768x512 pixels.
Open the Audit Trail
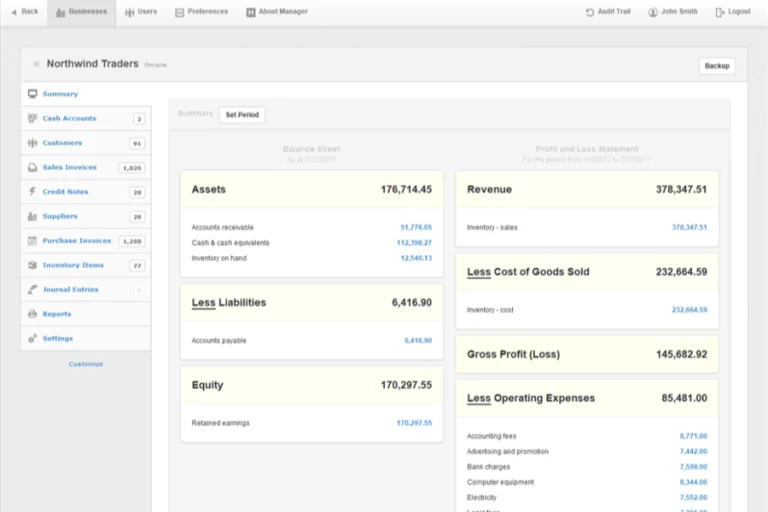[x=608, y=12]
